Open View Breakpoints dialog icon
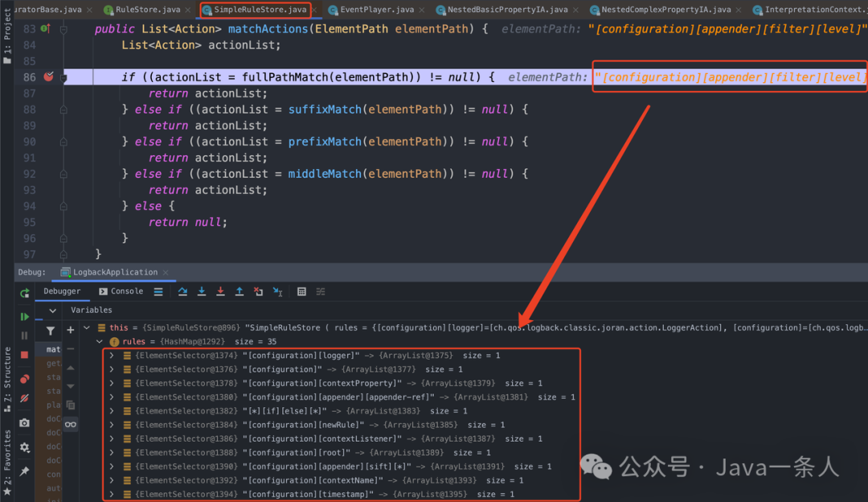Screen dimensions: 868x502 coord(24,379)
